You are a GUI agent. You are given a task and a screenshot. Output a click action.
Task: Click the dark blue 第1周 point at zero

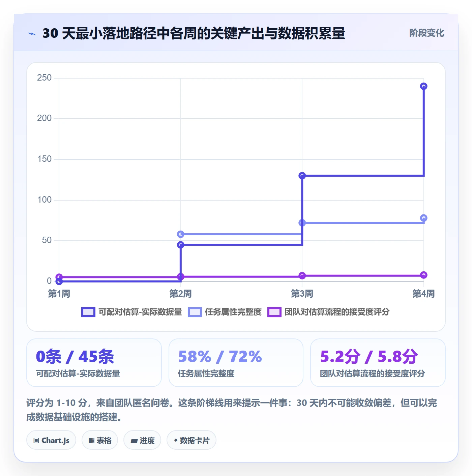click(x=59, y=281)
